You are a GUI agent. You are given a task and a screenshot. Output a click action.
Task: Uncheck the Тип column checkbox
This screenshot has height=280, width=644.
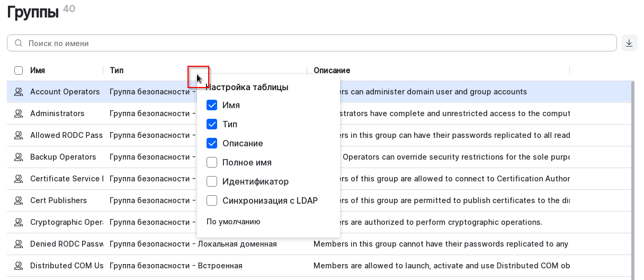212,124
